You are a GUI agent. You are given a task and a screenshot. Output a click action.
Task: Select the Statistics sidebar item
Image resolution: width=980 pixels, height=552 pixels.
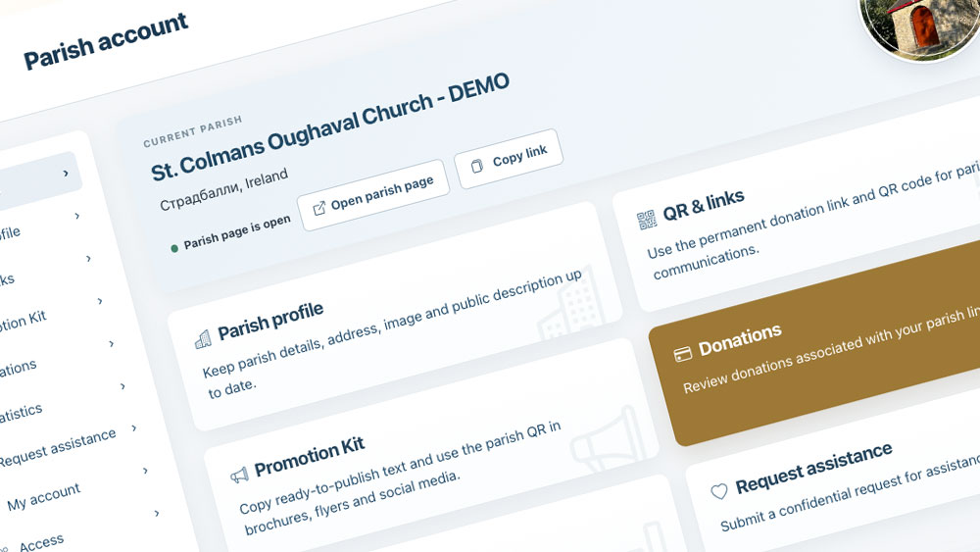20,413
